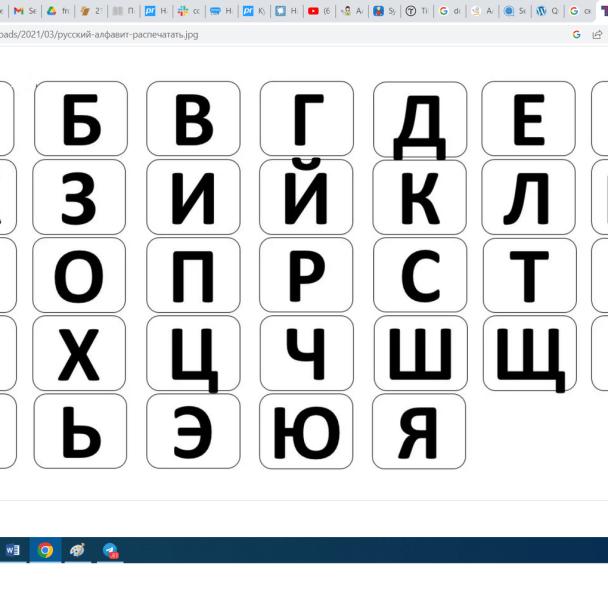The width and height of the screenshot is (608, 608).
Task: Switch to the Slack tab
Action: point(187,11)
